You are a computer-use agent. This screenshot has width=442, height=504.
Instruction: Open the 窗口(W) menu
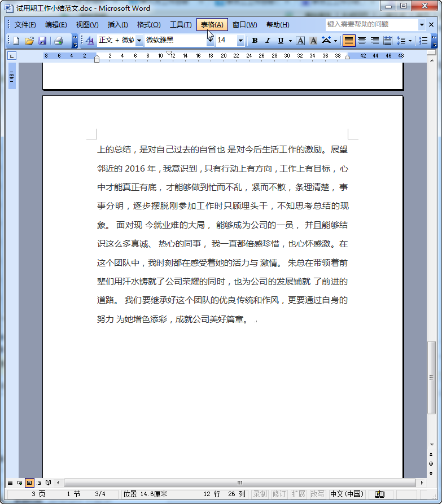(x=244, y=25)
